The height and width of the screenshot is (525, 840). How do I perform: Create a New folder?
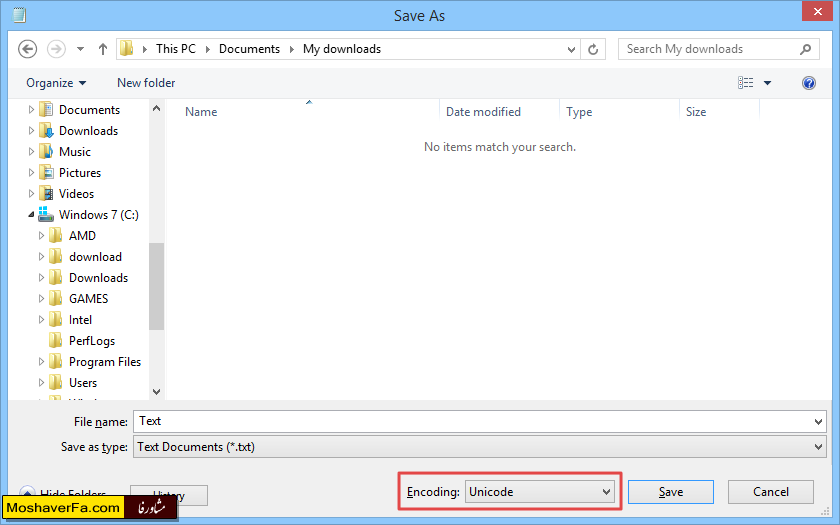click(x=146, y=82)
